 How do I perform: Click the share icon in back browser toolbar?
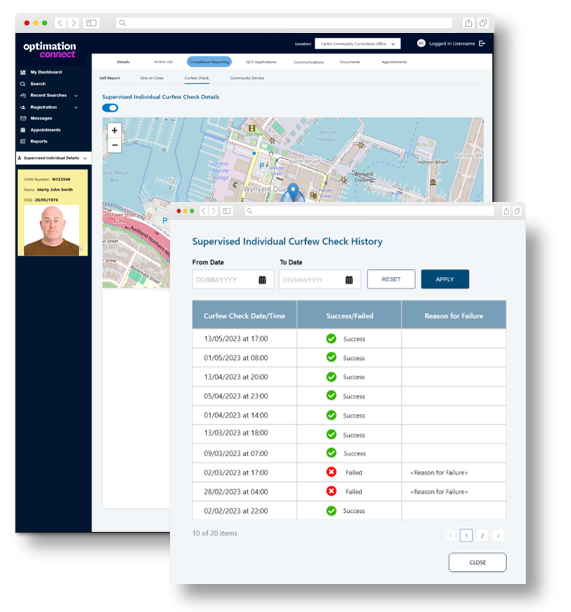point(468,23)
